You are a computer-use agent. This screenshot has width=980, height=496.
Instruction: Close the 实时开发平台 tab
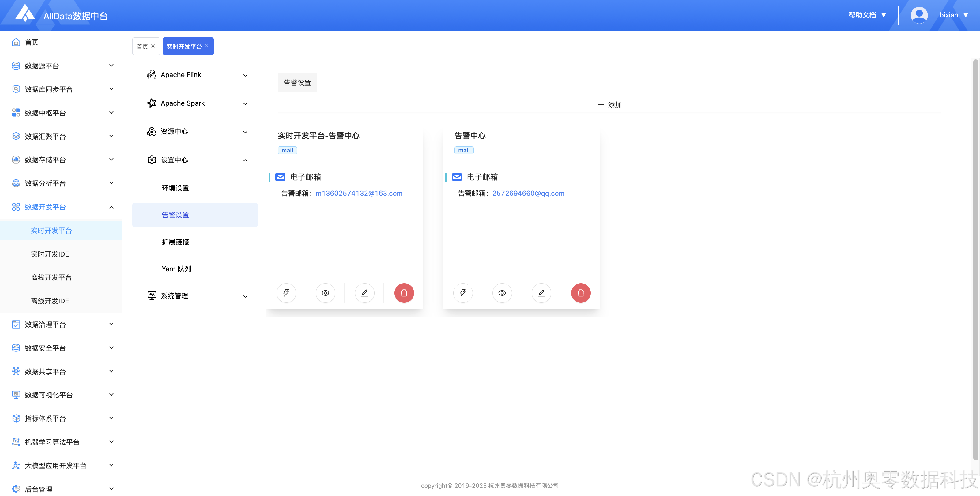[207, 46]
